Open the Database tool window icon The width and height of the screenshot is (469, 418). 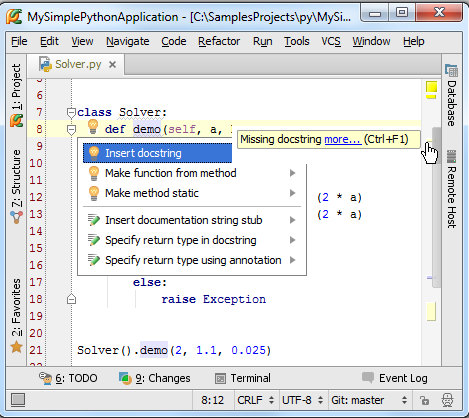451,70
